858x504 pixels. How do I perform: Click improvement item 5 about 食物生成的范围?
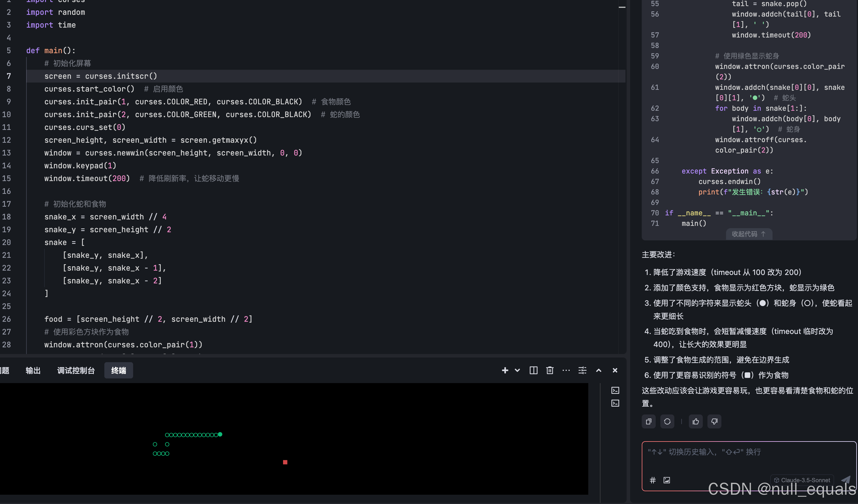click(717, 360)
